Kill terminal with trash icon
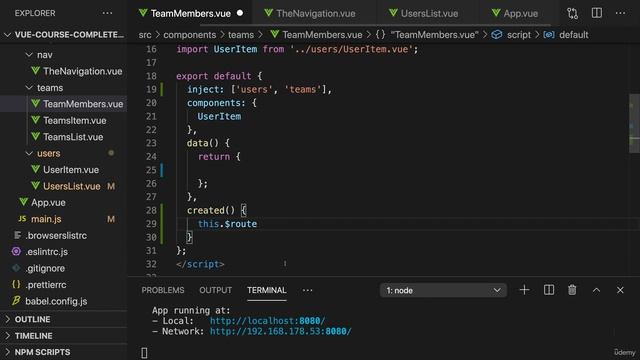Screen dimensions: 640x360 pyautogui.click(x=572, y=290)
